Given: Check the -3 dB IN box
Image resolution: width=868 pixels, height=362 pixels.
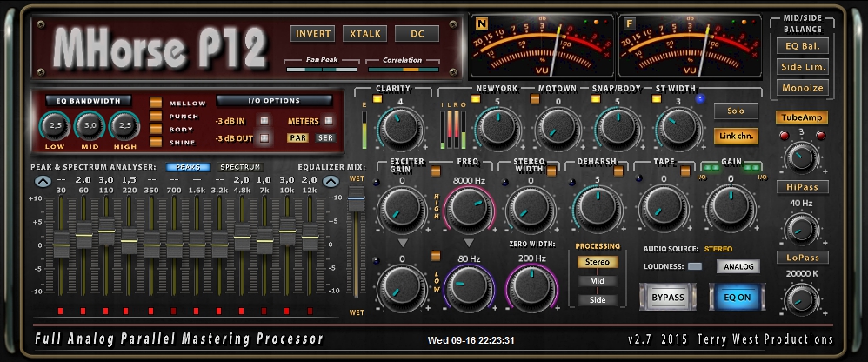Looking at the screenshot, I should 264,121.
